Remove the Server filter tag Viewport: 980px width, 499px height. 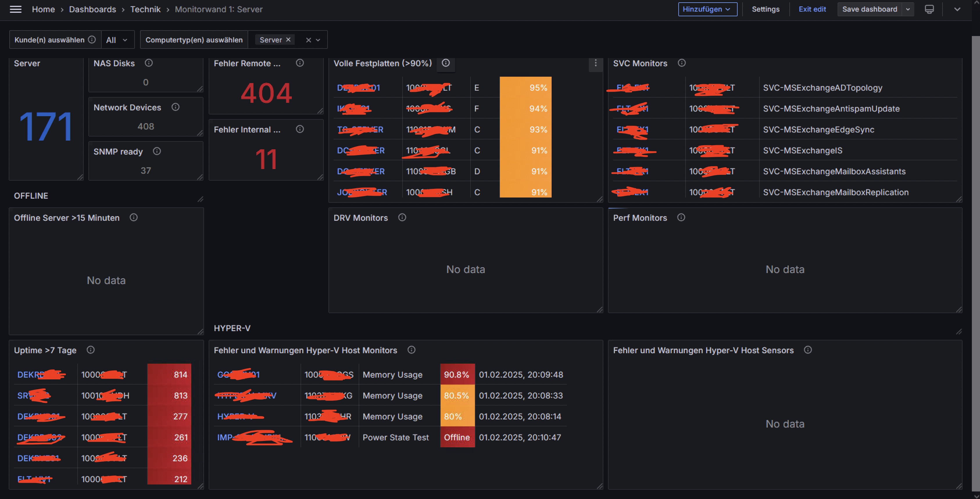[x=288, y=40]
